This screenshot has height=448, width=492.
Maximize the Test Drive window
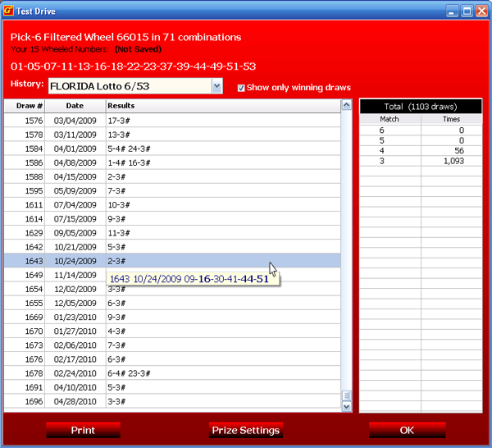click(467, 11)
